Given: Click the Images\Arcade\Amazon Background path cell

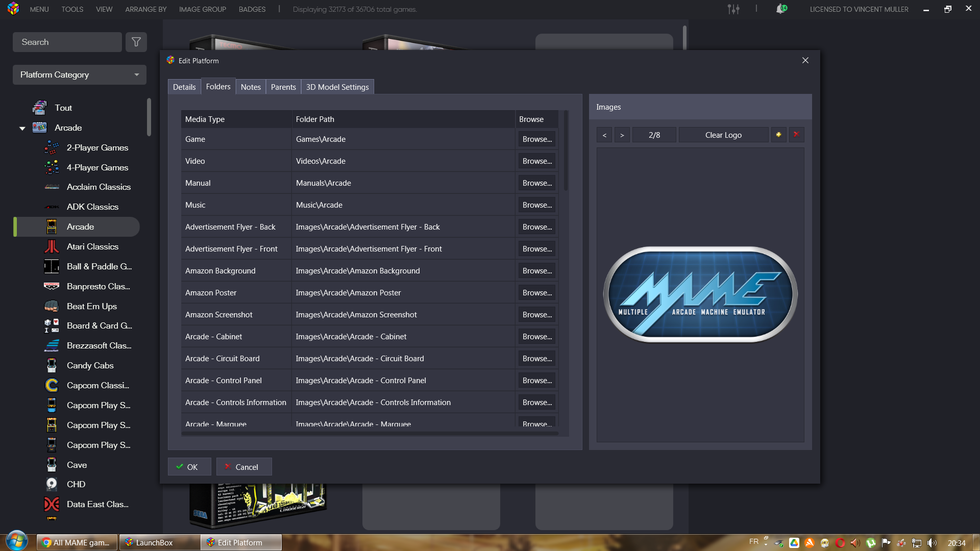Looking at the screenshot, I should (403, 270).
